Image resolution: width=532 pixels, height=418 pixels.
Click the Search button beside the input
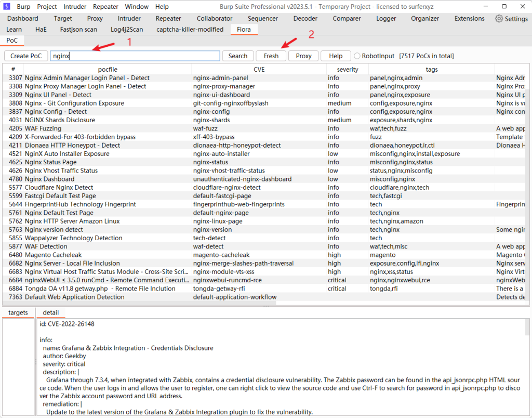coord(238,56)
